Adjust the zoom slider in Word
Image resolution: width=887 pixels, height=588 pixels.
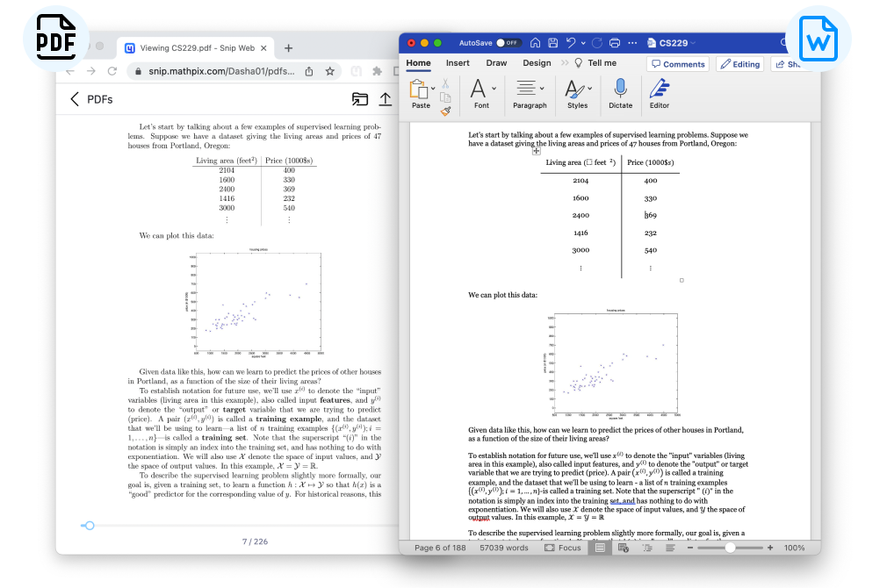730,547
